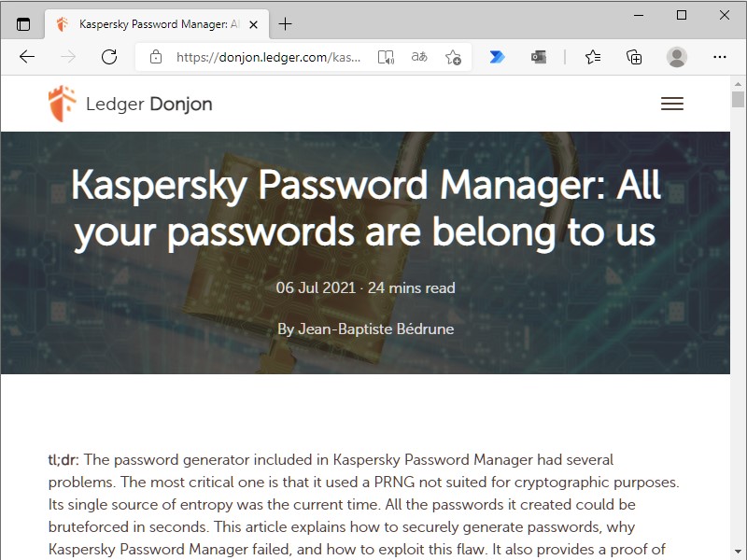View site information lock icon
Image resolution: width=747 pixels, height=560 pixels.
click(x=156, y=57)
